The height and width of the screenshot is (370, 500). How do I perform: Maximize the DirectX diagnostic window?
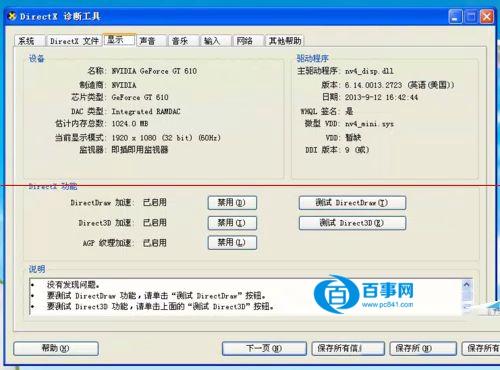(471, 17)
